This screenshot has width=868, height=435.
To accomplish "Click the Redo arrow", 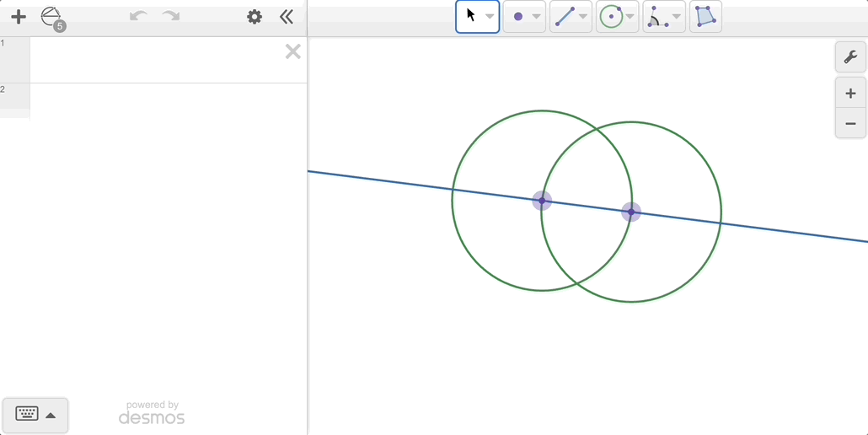I will click(171, 17).
